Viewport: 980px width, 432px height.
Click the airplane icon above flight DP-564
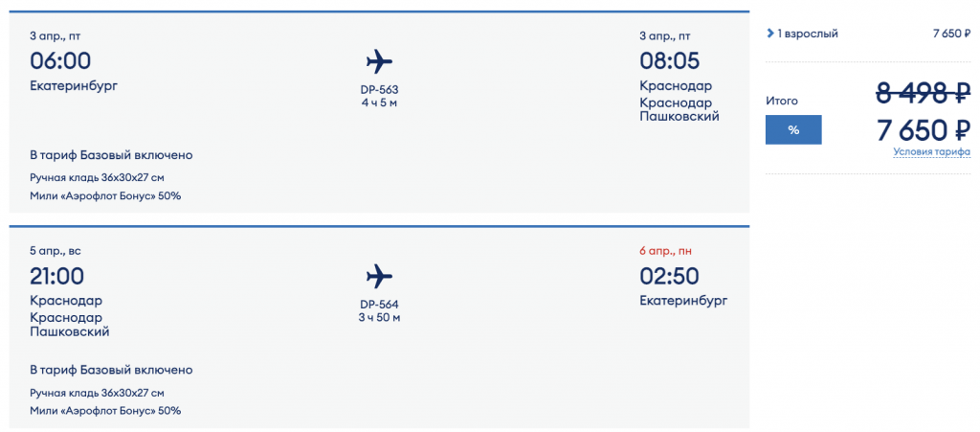pos(380,277)
